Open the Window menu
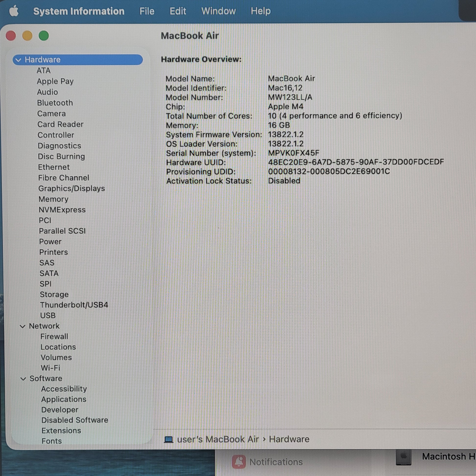 click(x=218, y=11)
